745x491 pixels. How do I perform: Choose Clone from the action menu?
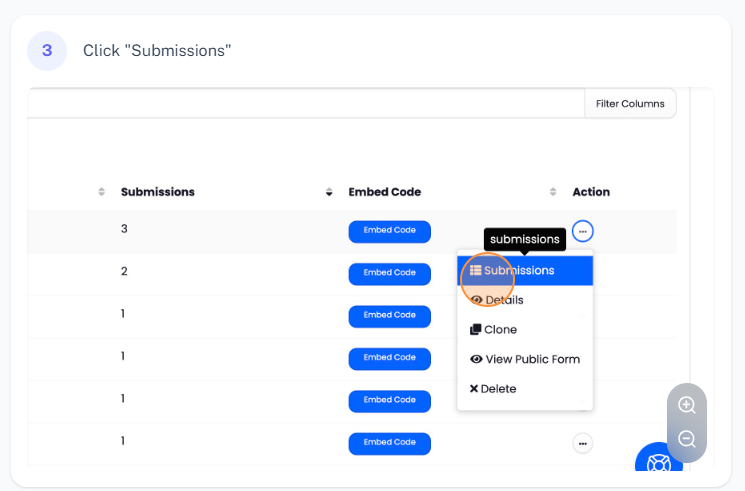click(500, 330)
